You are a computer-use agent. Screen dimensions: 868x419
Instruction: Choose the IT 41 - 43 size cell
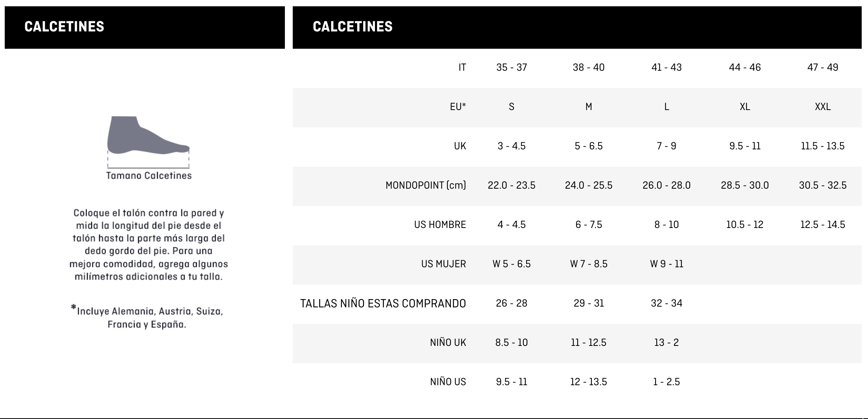(666, 68)
